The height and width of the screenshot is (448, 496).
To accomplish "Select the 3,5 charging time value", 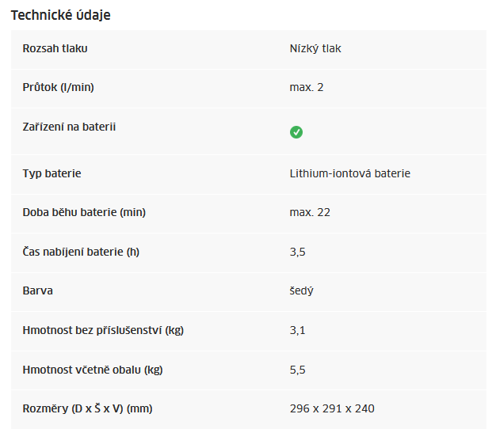I will coord(298,252).
